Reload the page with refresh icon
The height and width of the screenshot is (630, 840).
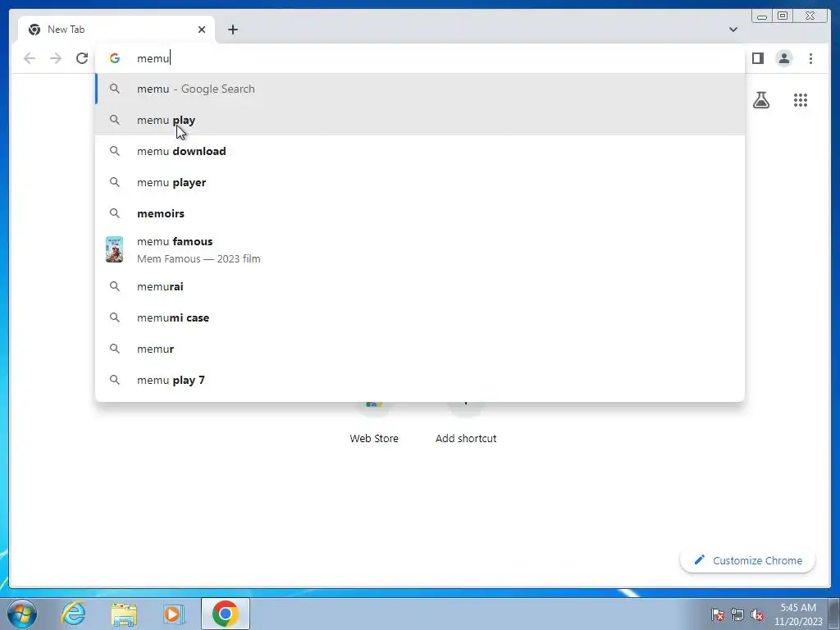point(82,58)
